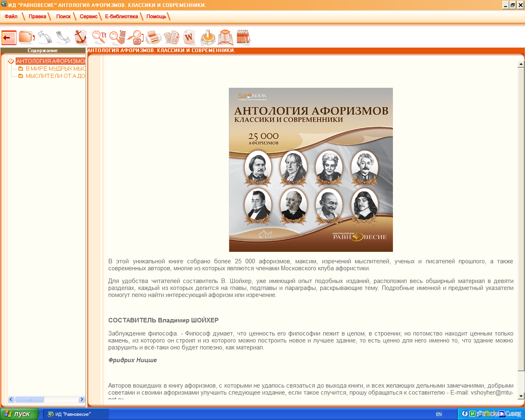Open the Файл menu

pyautogui.click(x=11, y=16)
